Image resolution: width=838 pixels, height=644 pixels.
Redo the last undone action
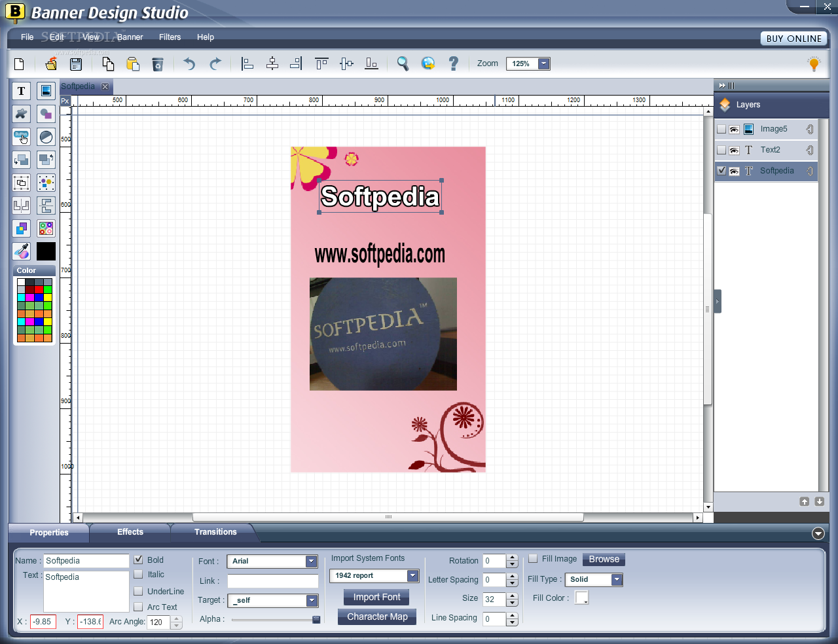click(215, 63)
